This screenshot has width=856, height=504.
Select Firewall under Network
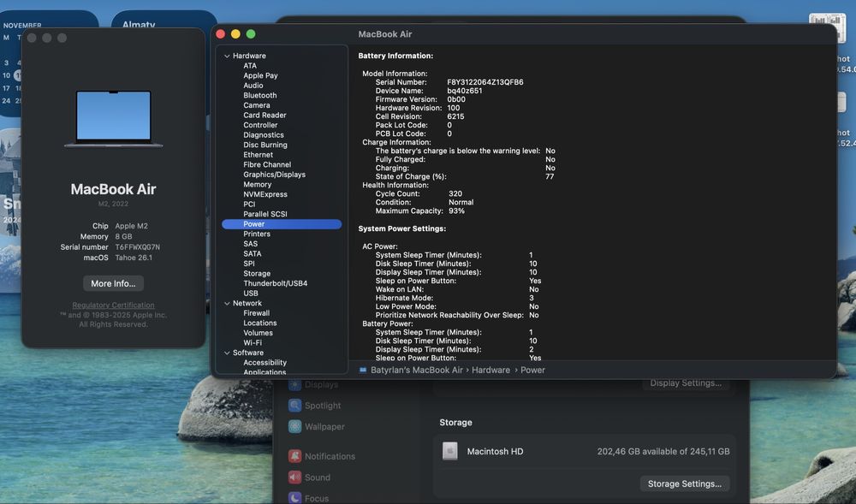257,313
